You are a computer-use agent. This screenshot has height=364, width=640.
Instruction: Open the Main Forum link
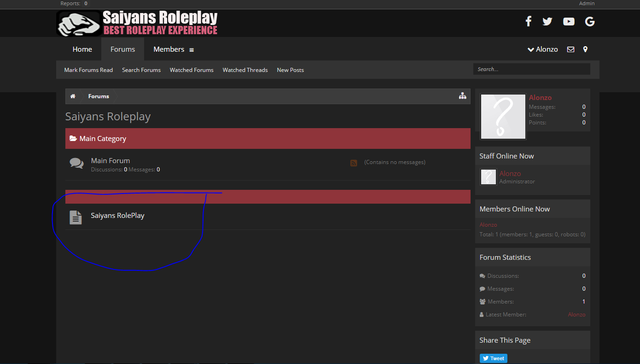point(110,161)
